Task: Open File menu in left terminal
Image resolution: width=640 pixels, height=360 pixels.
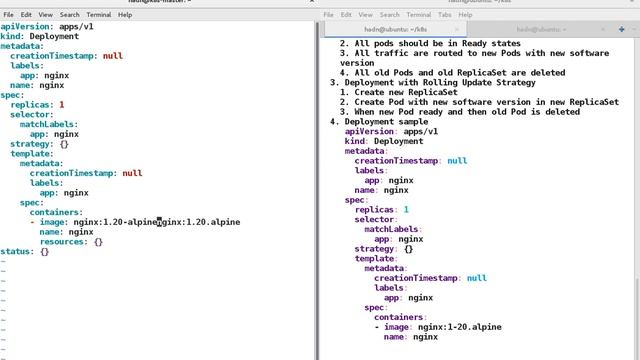Action: click(x=8, y=15)
